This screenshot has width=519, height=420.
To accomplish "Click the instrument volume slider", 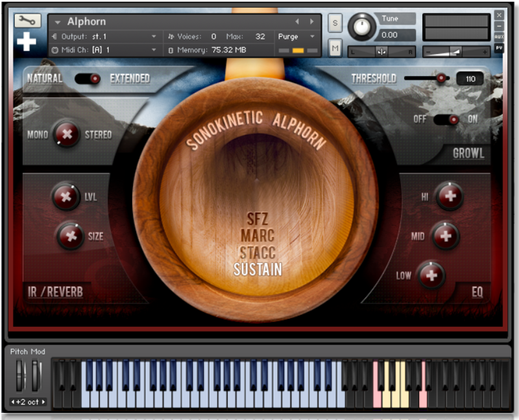I will point(457,52).
